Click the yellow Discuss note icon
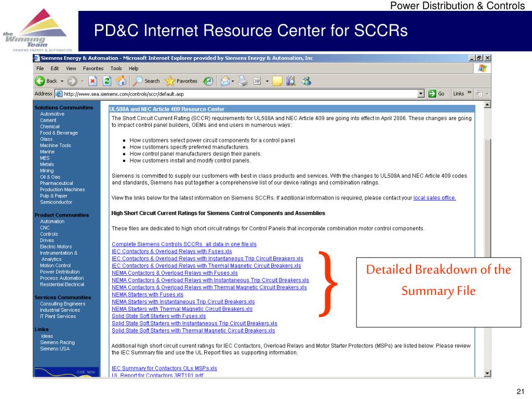The image size is (532, 399). (277, 81)
